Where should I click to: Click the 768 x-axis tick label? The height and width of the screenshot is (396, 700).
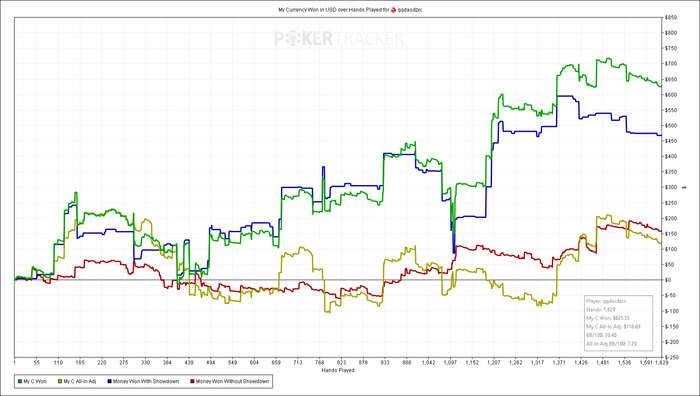pyautogui.click(x=319, y=363)
